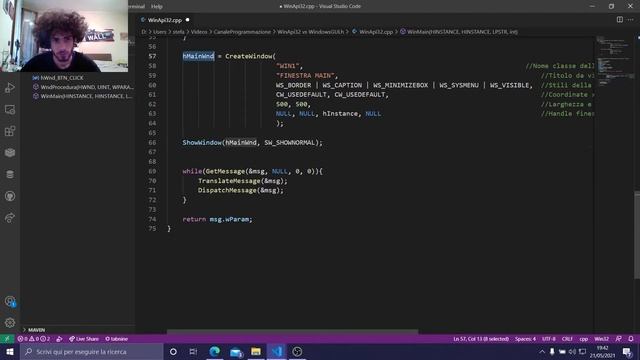Viewport: 640px width, 360px height.
Task: Select WinMain in the outline list
Action: tap(83, 96)
